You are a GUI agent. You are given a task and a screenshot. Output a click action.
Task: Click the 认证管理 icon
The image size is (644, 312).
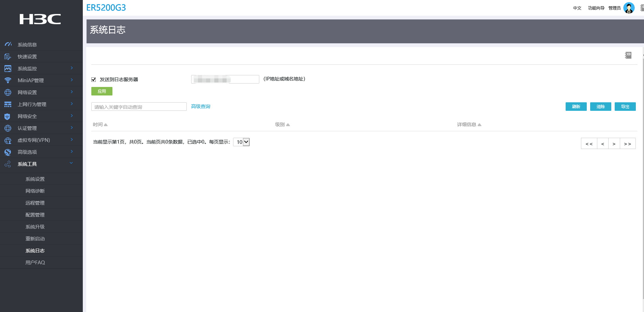pyautogui.click(x=8, y=128)
